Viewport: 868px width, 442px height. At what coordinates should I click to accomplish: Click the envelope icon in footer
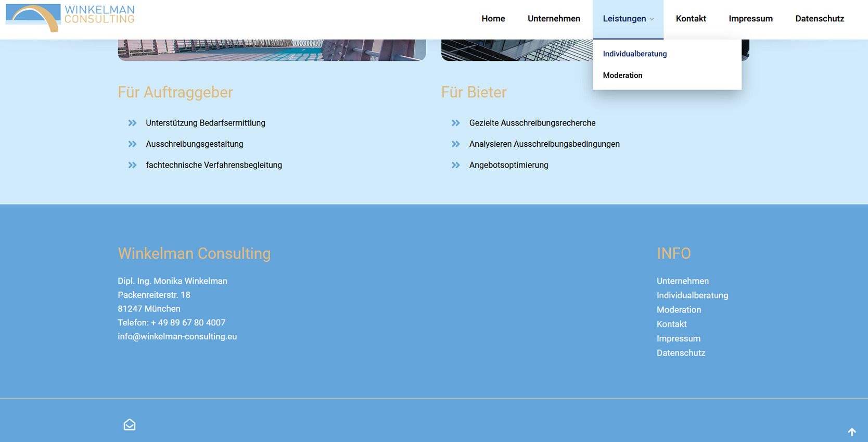pyautogui.click(x=130, y=425)
